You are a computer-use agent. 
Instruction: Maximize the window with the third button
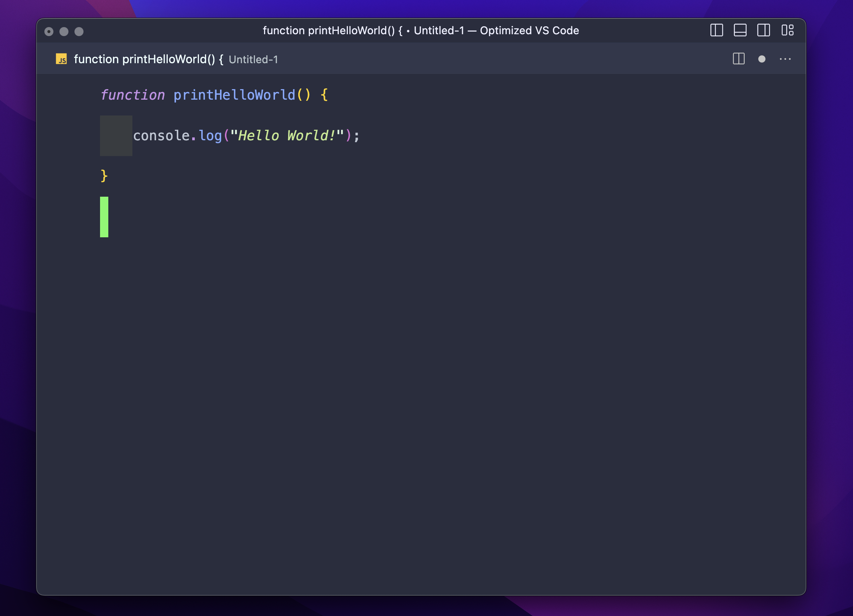(79, 32)
